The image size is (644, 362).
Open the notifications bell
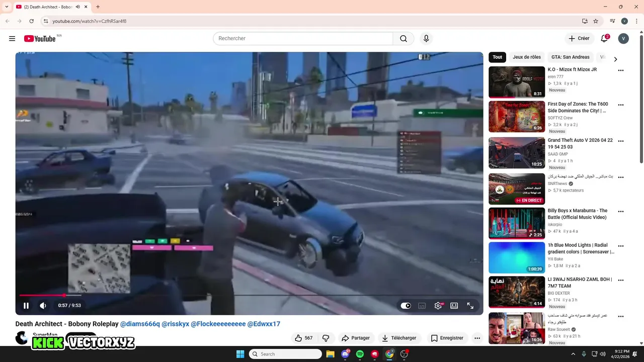[604, 39]
